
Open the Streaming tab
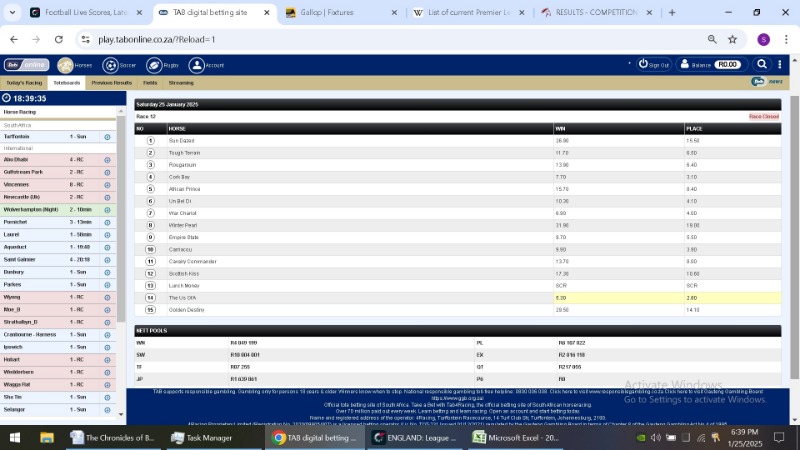pos(181,83)
